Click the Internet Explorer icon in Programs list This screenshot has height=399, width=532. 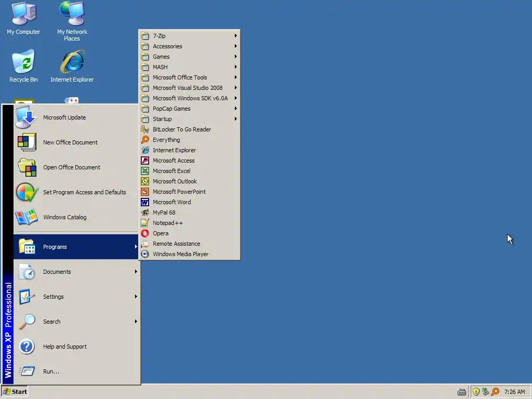pyautogui.click(x=145, y=150)
